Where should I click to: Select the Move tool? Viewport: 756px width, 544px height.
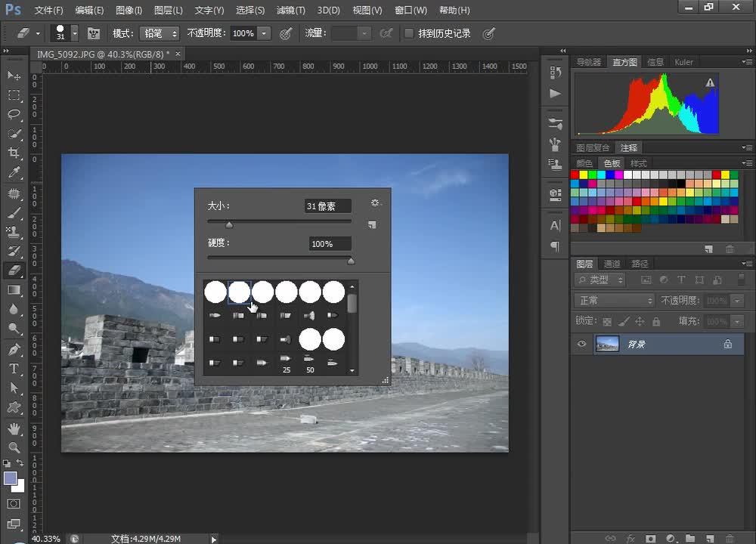click(14, 76)
